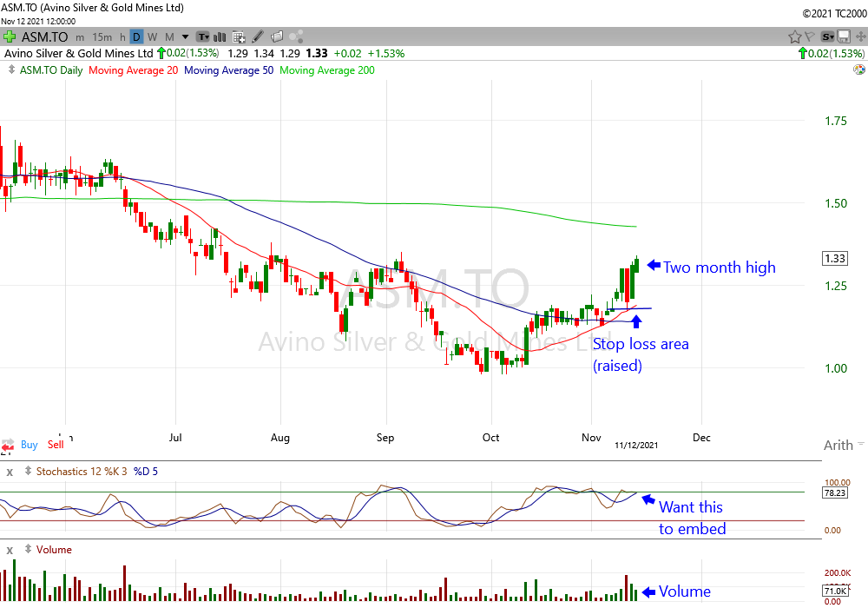Image resolution: width=868 pixels, height=608 pixels.
Task: Click the Sep month axis label
Action: coord(385,438)
